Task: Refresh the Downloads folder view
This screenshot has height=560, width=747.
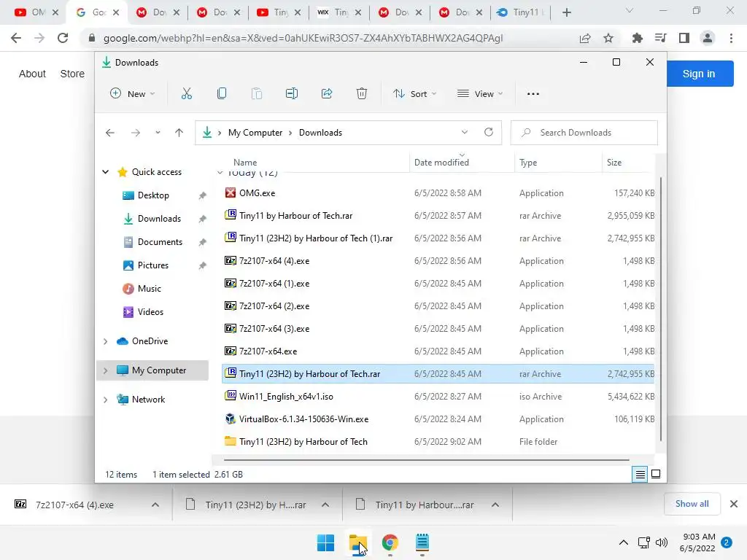Action: coord(489,133)
